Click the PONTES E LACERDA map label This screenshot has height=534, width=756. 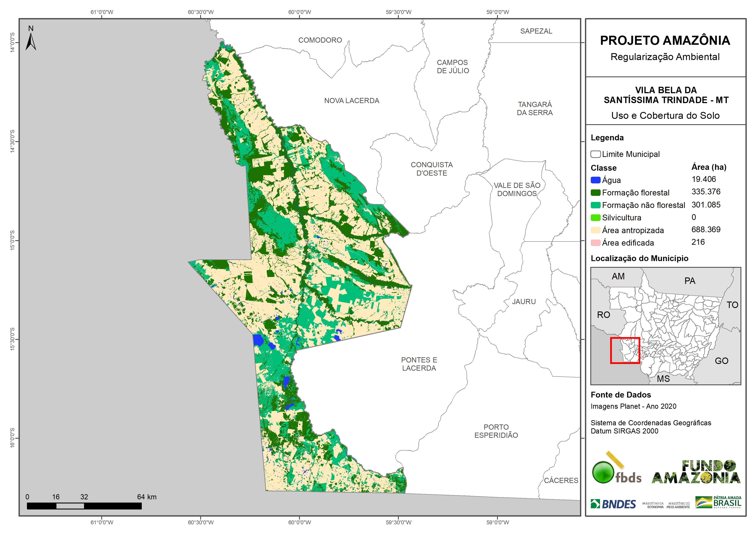click(419, 364)
